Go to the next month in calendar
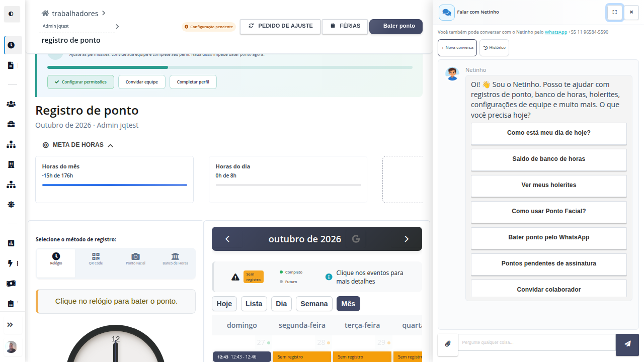This screenshot has height=362, width=644. [407, 239]
